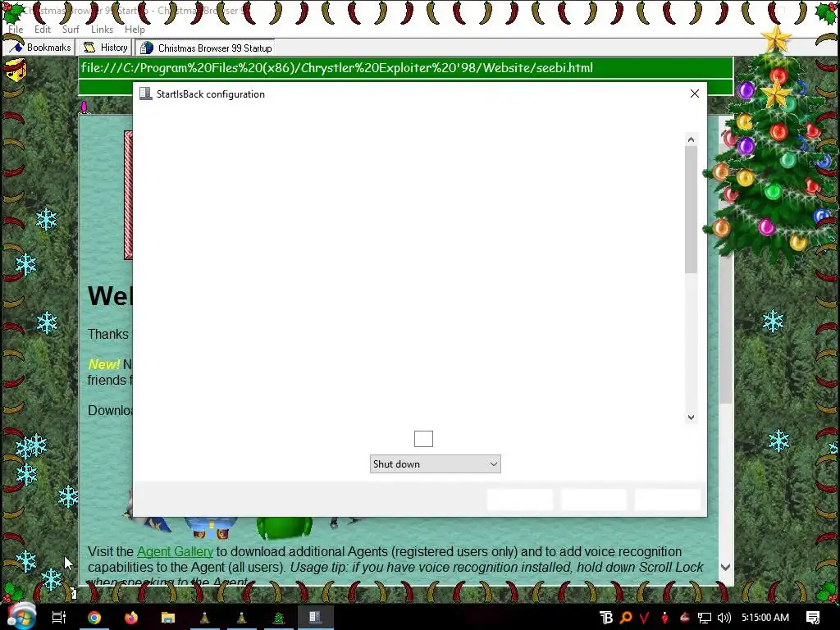Open the History panel

tap(105, 47)
